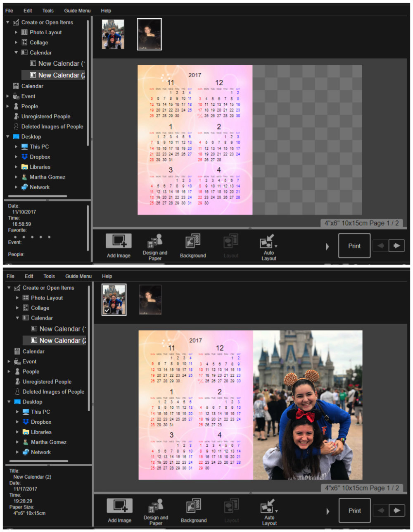Select the highlighted New Calendar (2 in the lower window
The height and width of the screenshot is (532, 413).
point(55,341)
